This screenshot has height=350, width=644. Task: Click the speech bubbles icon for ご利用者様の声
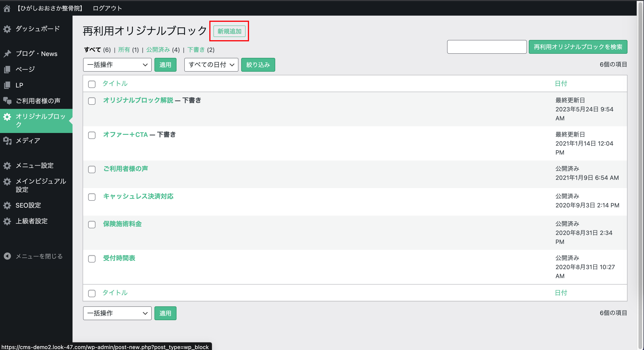click(x=7, y=101)
